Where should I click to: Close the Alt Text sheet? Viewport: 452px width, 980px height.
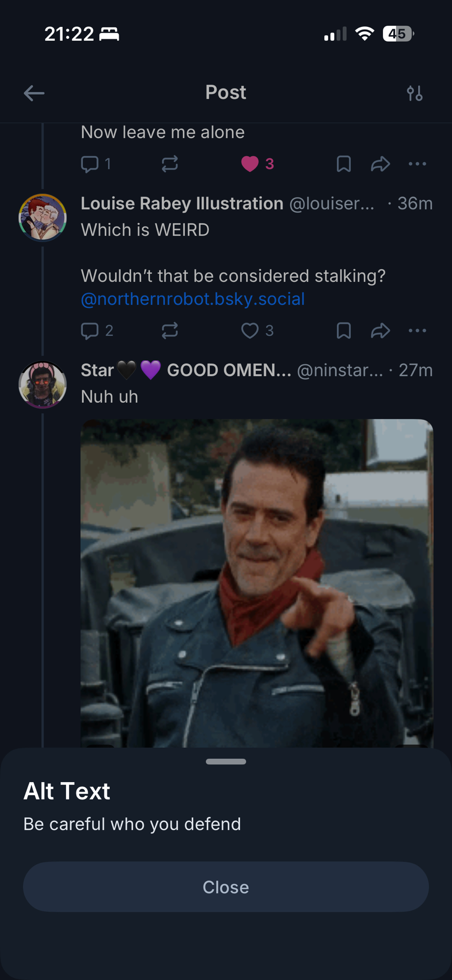pos(226,887)
